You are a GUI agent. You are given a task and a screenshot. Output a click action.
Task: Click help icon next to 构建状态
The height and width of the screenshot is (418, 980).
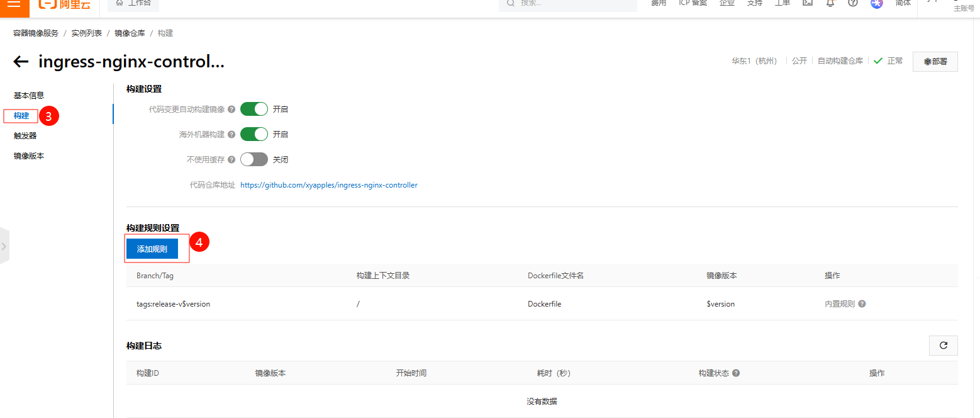[x=736, y=373]
